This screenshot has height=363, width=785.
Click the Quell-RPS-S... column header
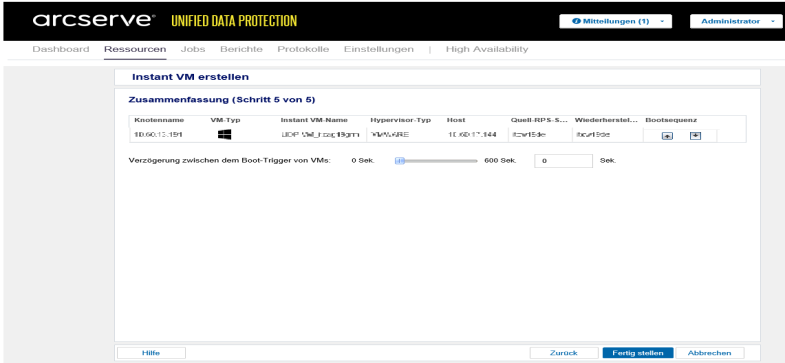[x=539, y=120]
